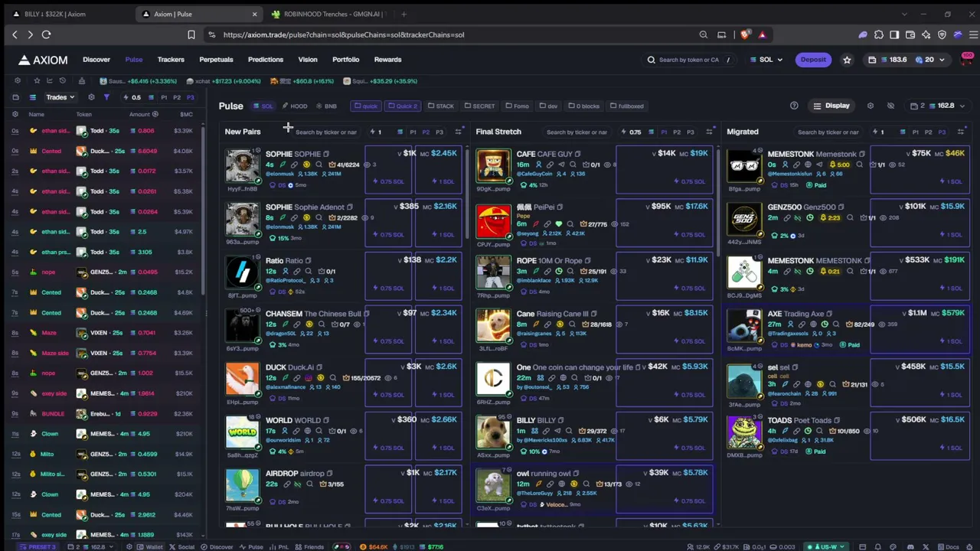Open the Pulse help question-mark icon
This screenshot has height=551, width=980.
(x=794, y=106)
